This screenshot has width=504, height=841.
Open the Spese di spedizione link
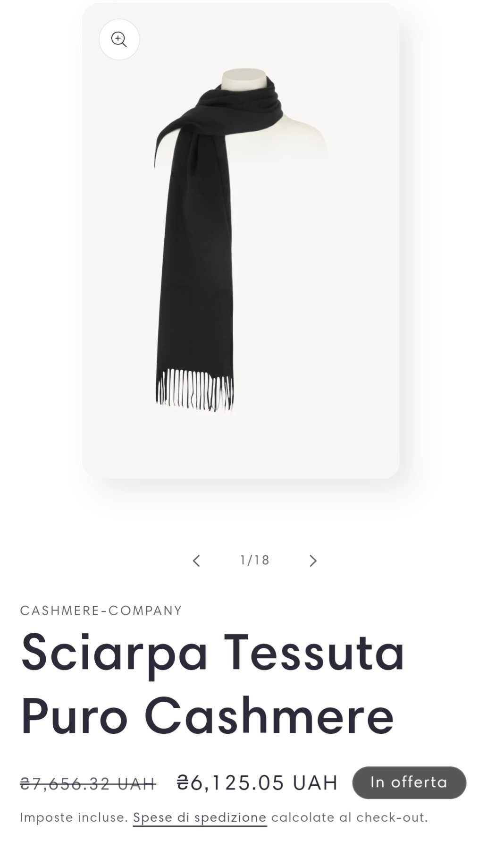click(x=200, y=817)
